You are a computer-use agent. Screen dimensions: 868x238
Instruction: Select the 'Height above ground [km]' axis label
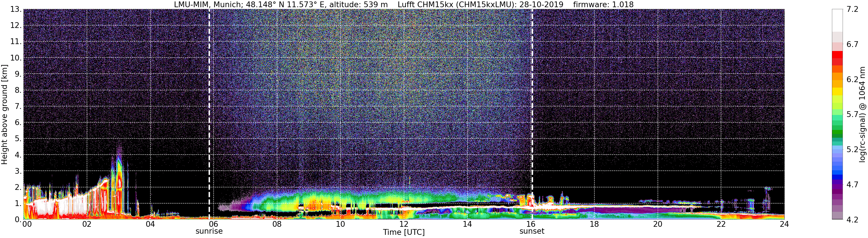point(4,114)
